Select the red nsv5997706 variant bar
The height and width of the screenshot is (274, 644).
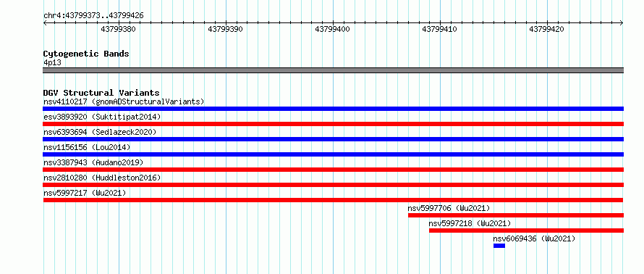(x=516, y=215)
